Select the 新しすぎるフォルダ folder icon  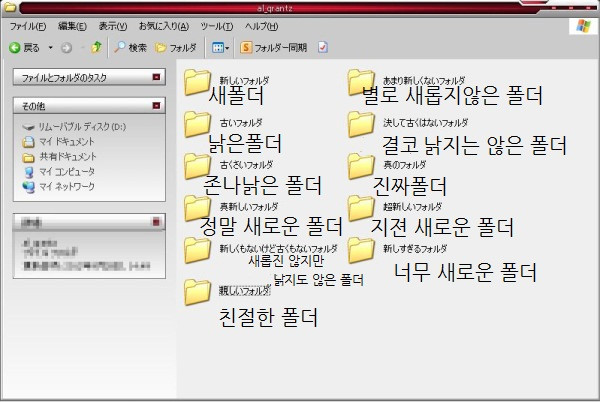click(361, 251)
